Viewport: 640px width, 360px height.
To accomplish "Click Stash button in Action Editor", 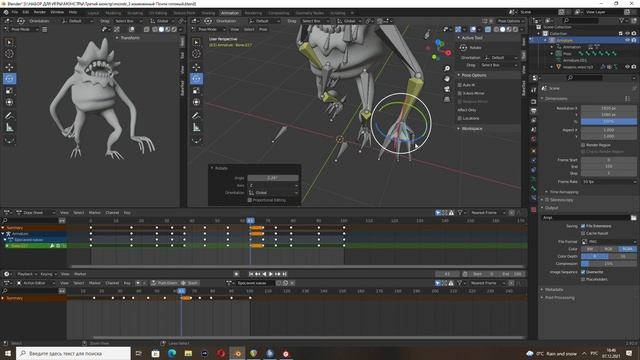I will (190, 283).
